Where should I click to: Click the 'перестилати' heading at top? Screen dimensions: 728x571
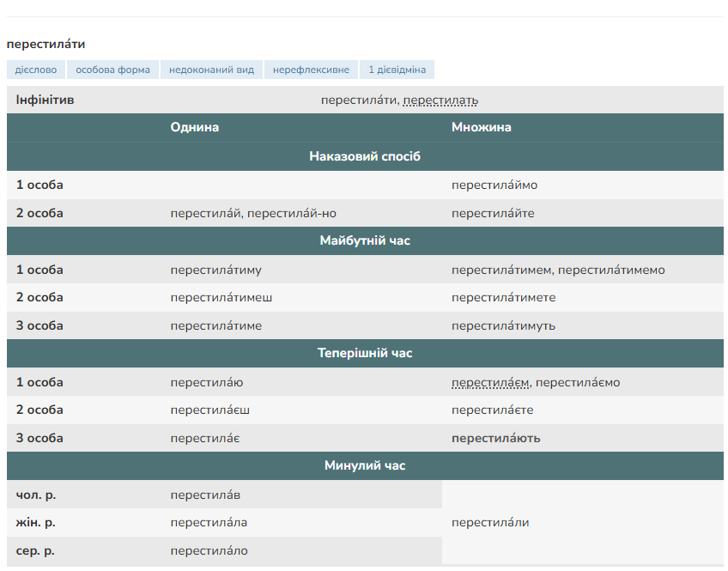pyautogui.click(x=45, y=44)
